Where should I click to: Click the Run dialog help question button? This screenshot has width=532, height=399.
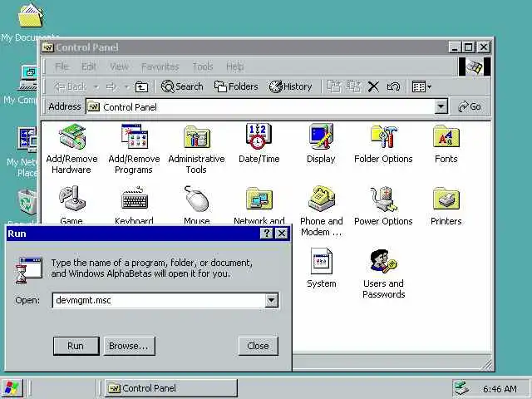(x=267, y=234)
